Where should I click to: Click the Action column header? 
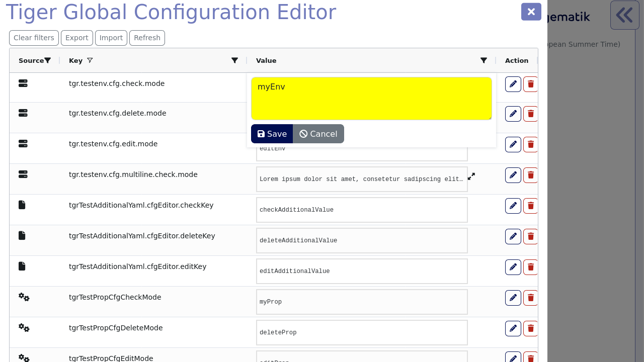pyautogui.click(x=517, y=60)
